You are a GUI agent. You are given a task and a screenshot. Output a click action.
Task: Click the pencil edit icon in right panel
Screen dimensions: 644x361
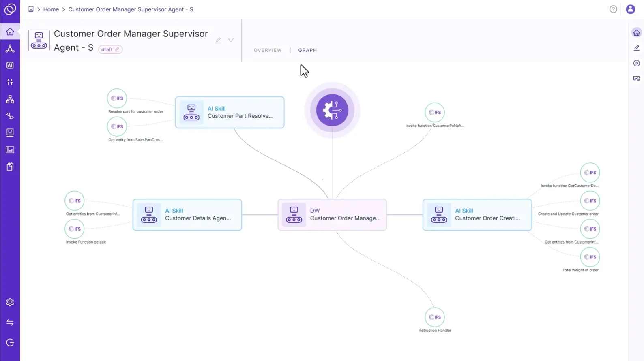[636, 48]
